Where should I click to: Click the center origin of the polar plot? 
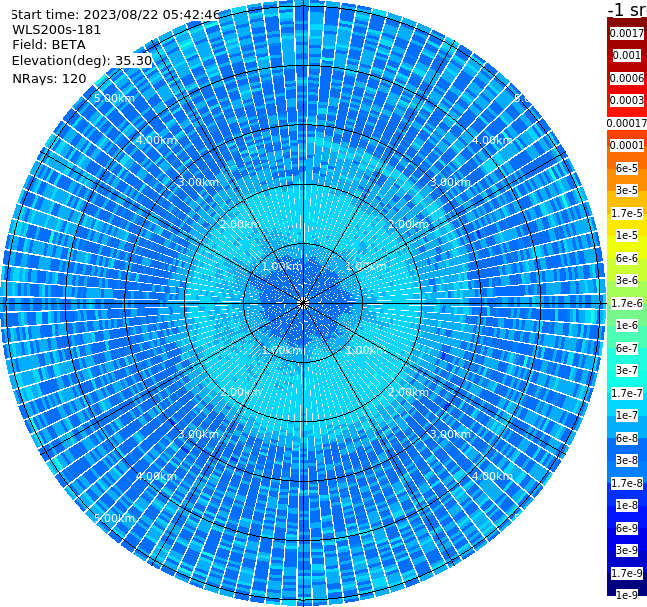coord(303,303)
